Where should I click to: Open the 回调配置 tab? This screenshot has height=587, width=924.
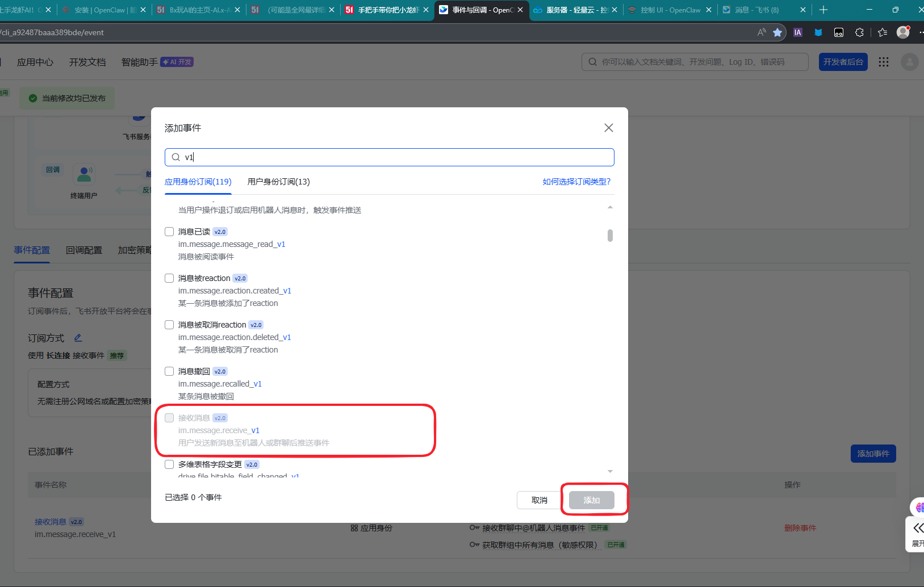(x=84, y=250)
